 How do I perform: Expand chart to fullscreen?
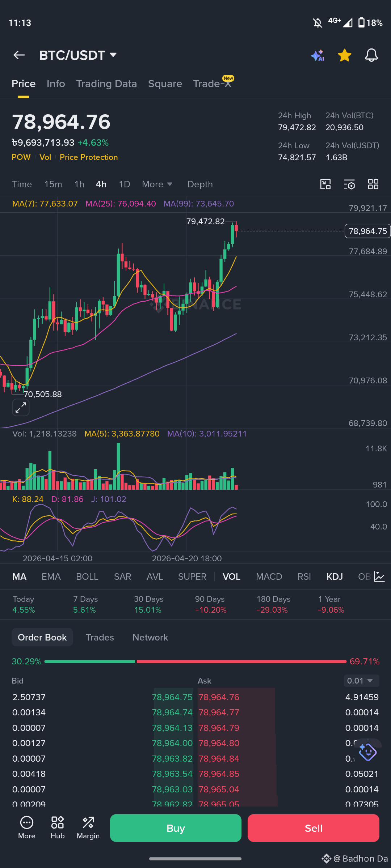[x=21, y=408]
